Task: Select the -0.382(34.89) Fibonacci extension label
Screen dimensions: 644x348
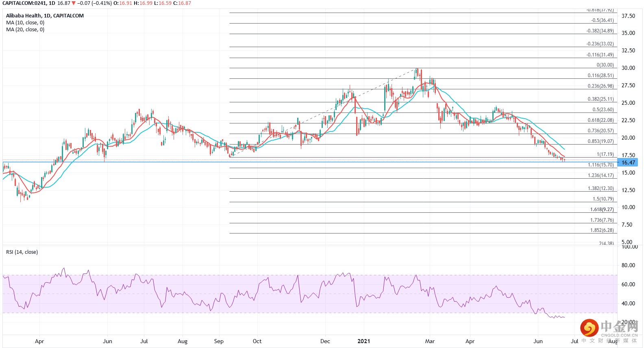Action: [x=600, y=31]
